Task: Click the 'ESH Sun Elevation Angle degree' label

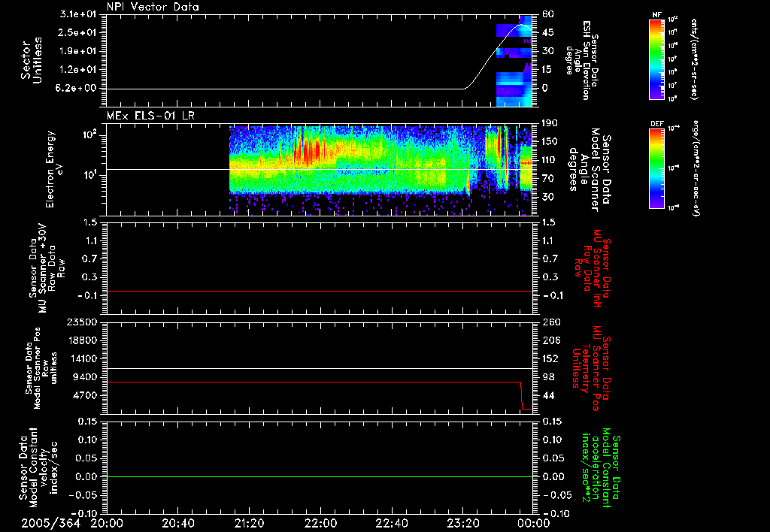Action: pos(582,60)
